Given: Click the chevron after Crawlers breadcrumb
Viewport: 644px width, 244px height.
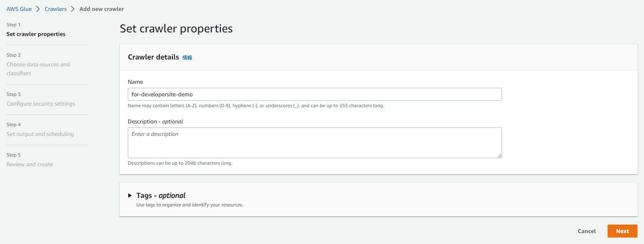Looking at the screenshot, I should pyautogui.click(x=73, y=9).
